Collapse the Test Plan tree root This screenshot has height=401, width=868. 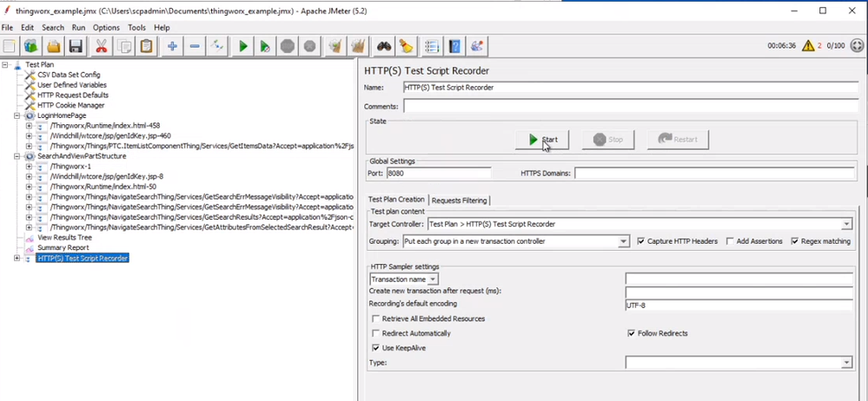pos(5,65)
